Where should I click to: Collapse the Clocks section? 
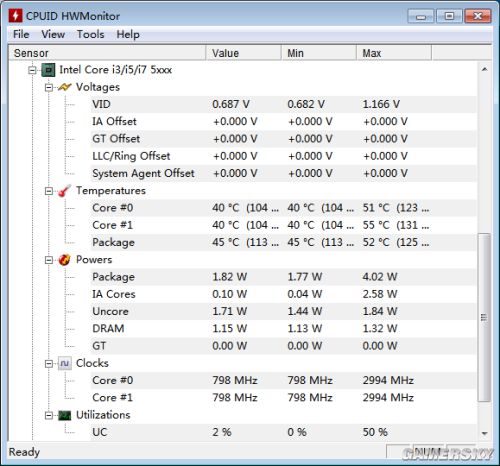click(49, 363)
